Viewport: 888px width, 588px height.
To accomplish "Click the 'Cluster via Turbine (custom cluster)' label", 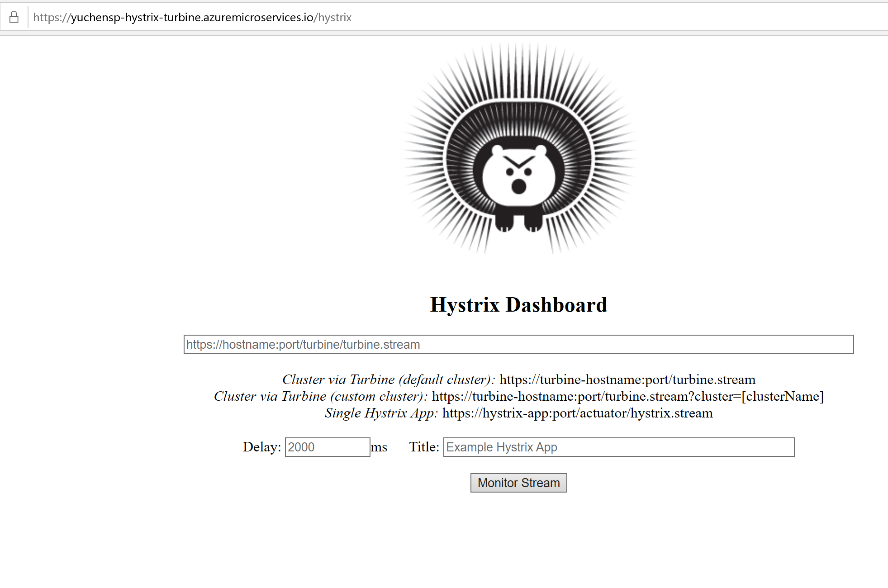I will (320, 396).
